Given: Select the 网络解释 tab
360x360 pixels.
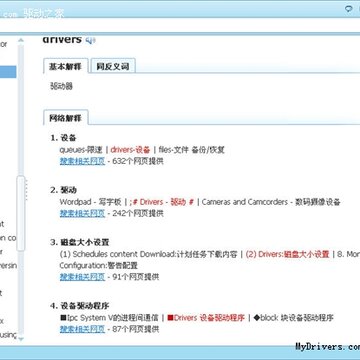Looking at the screenshot, I should pos(66,118).
